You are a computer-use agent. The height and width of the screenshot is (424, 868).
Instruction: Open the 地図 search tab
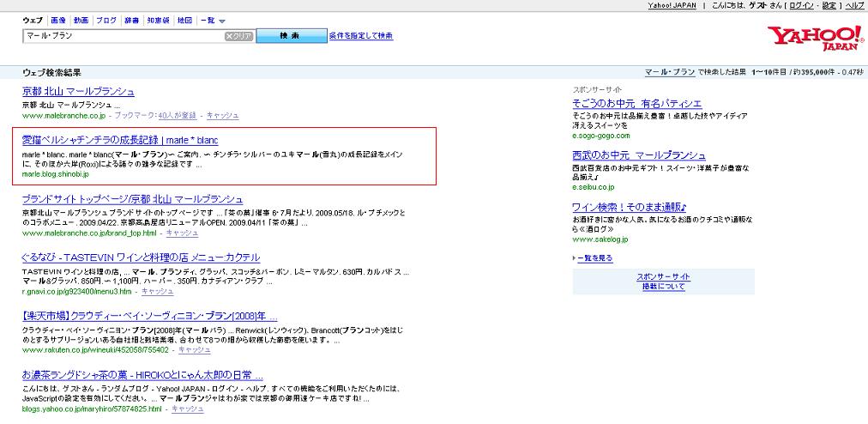(x=185, y=21)
